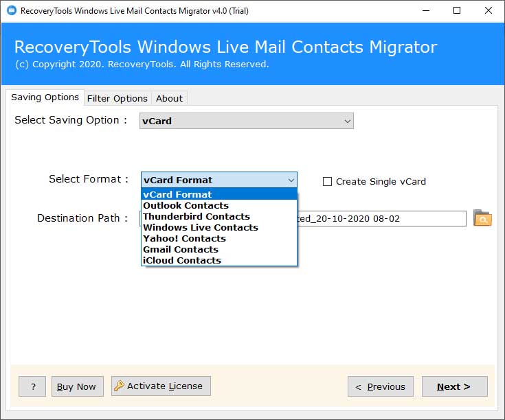Select Yahoo! Contacts in the list
The image size is (505, 420).
[184, 238]
